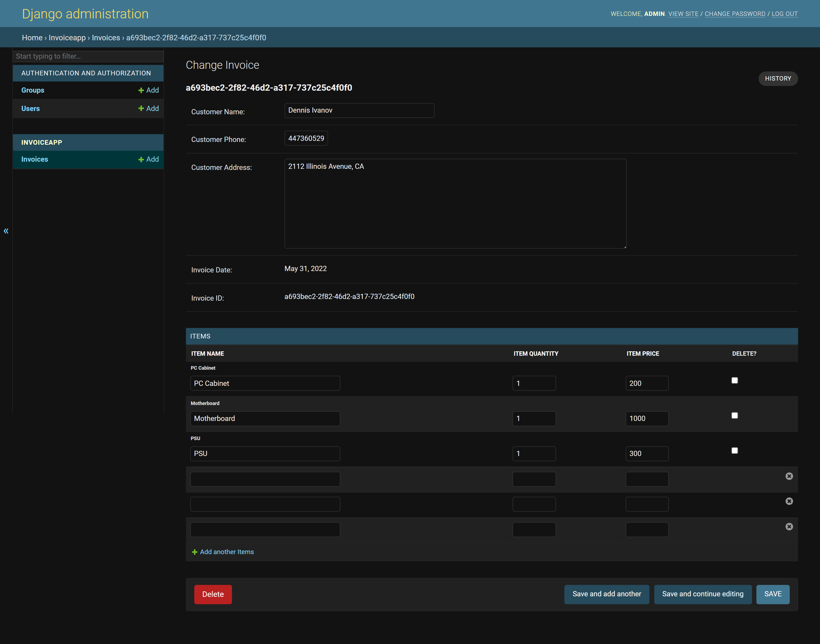The height and width of the screenshot is (644, 820).
Task: Remove the second empty item row
Action: pyautogui.click(x=789, y=501)
